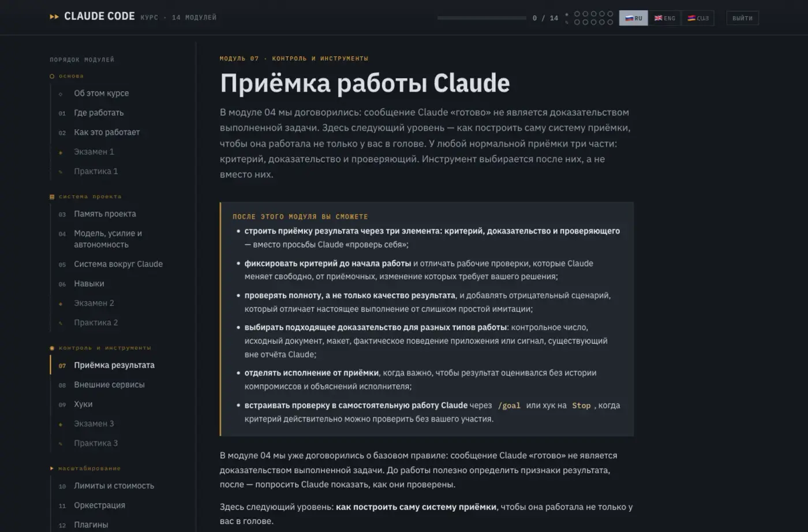This screenshot has width=808, height=532.
Task: Click the Armenian flag icon
Action: click(691, 18)
